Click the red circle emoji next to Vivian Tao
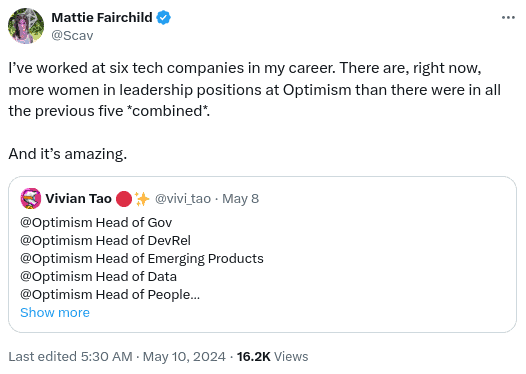The width and height of the screenshot is (526, 374). tap(124, 199)
